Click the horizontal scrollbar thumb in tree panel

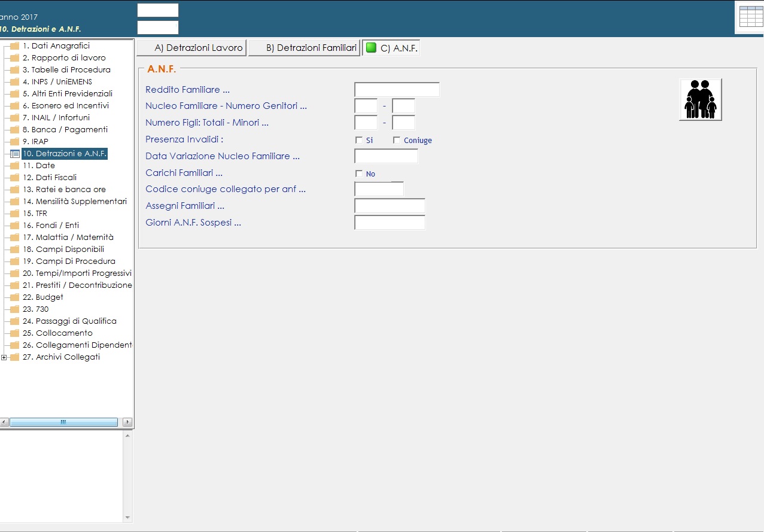(x=63, y=422)
